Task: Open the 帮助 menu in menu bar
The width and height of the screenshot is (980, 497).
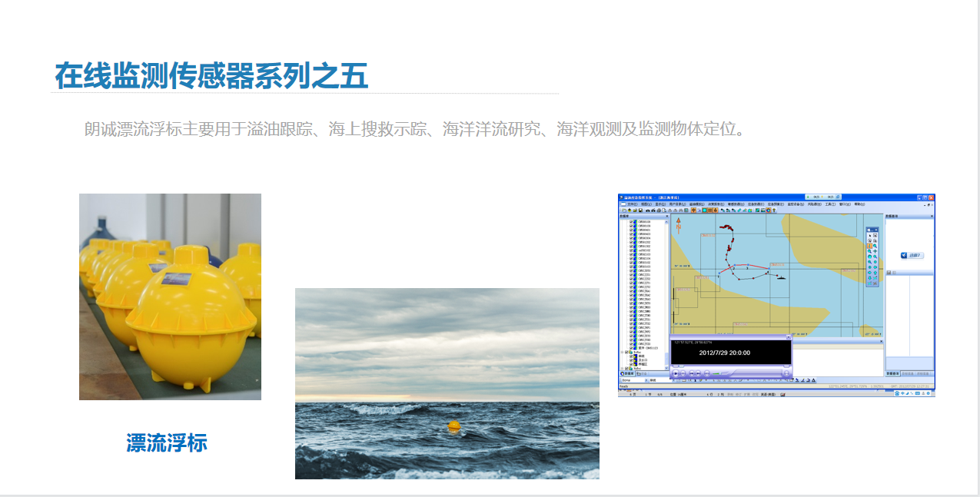Action: point(859,204)
